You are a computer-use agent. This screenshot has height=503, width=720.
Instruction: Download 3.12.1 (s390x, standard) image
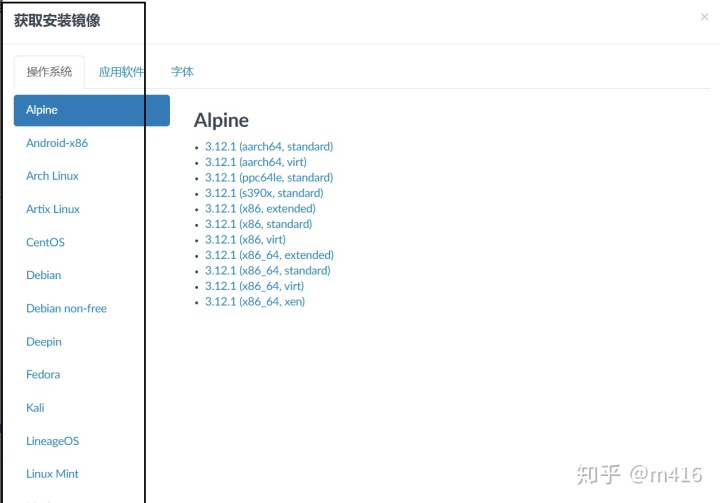[264, 193]
